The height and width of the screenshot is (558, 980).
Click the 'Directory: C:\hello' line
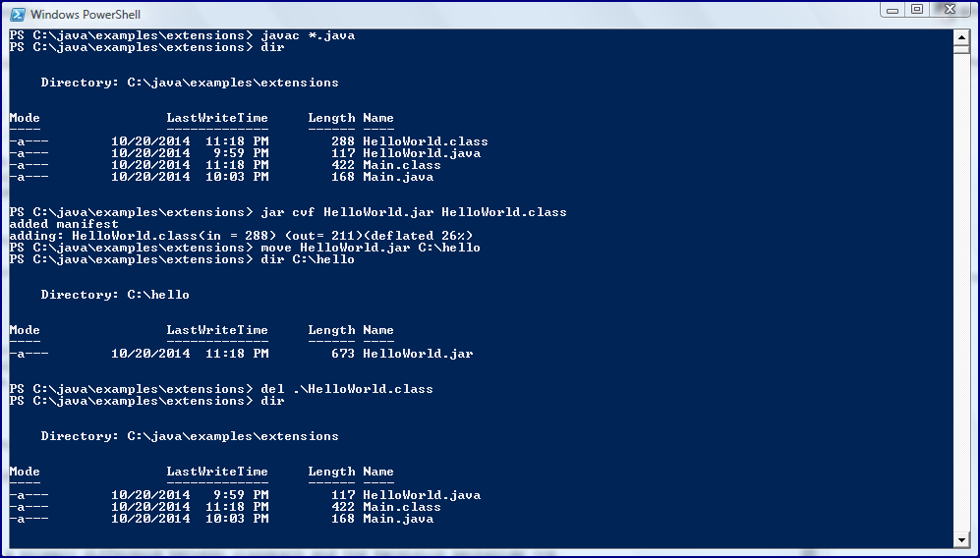pyautogui.click(x=115, y=295)
